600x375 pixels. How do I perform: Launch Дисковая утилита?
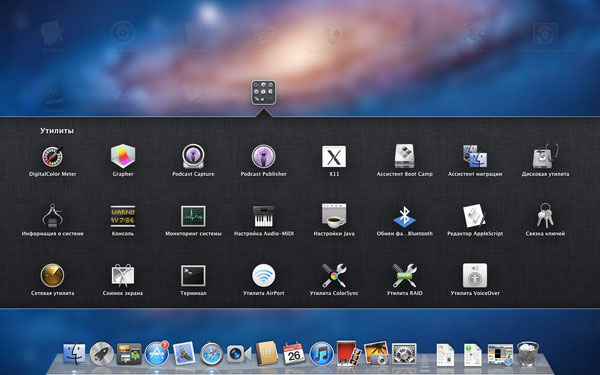[545, 156]
